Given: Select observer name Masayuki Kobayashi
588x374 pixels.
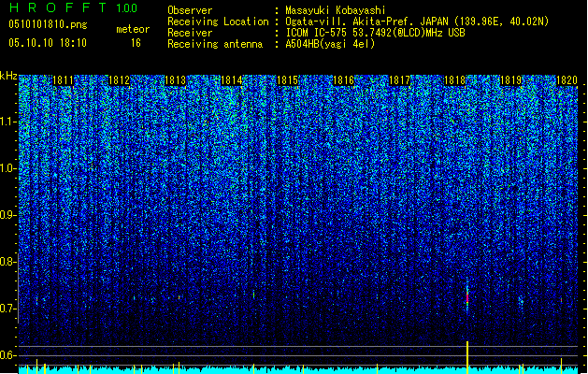Looking at the screenshot, I should tap(336, 10).
